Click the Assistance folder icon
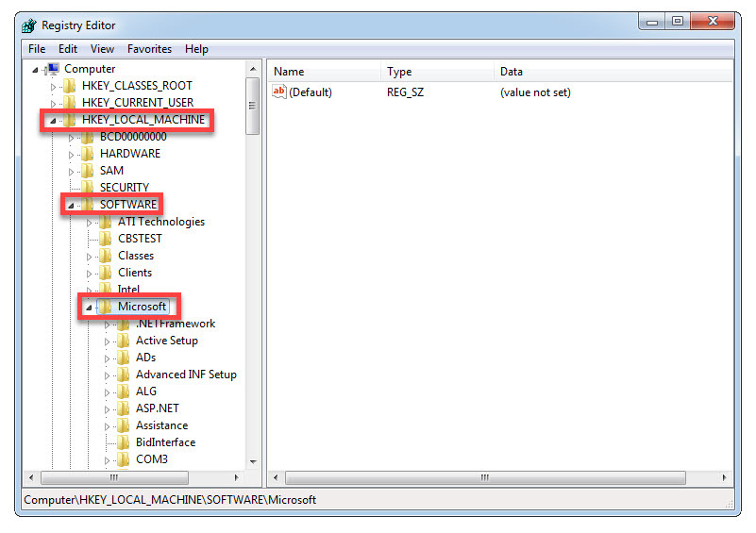Image resolution: width=756 pixels, height=533 pixels. 124,425
